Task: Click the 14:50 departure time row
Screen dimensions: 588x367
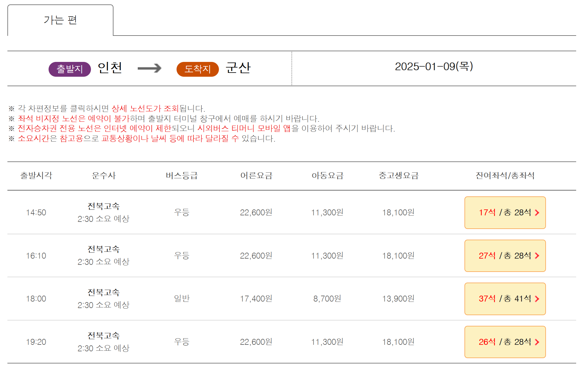Action: (36, 213)
